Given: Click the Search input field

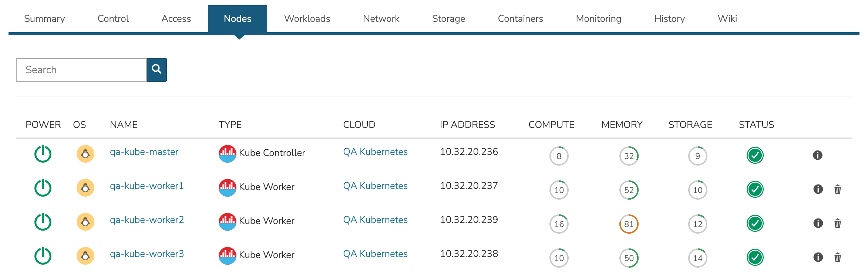Looking at the screenshot, I should coord(81,69).
